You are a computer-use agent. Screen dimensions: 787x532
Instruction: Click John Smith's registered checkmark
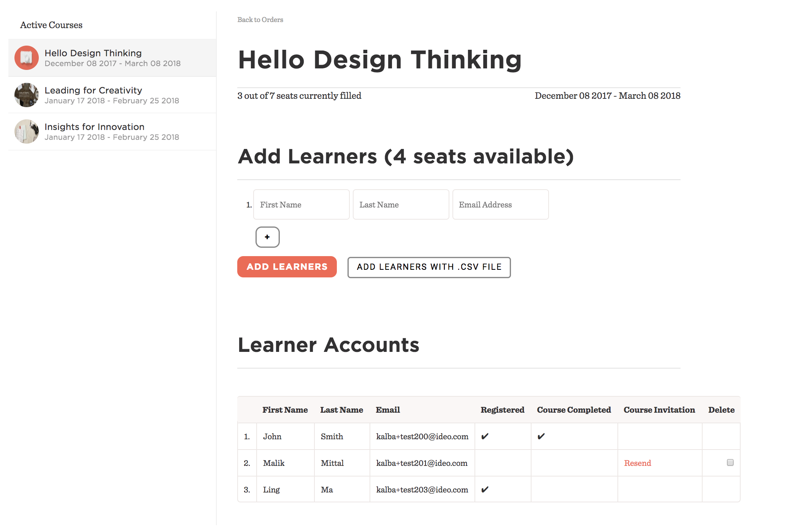click(x=485, y=436)
